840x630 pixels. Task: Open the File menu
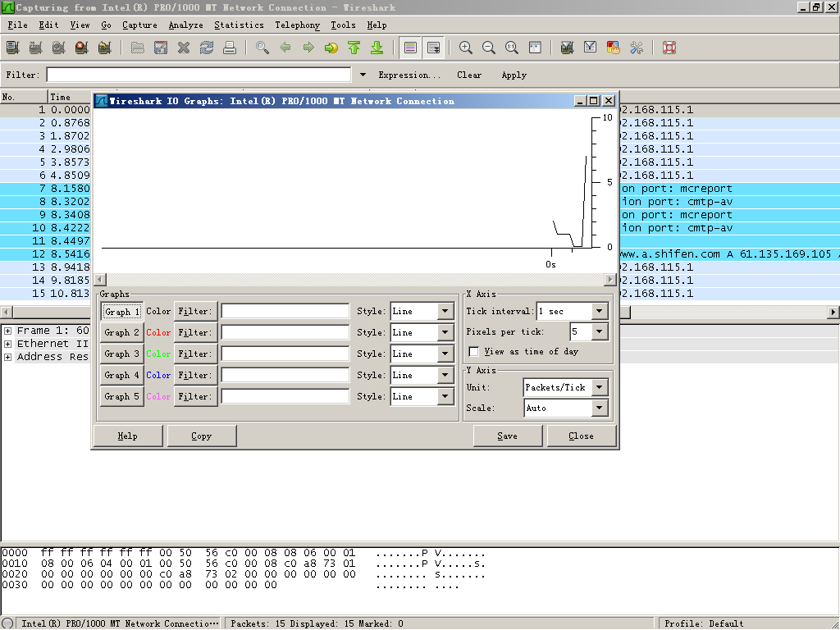[17, 25]
